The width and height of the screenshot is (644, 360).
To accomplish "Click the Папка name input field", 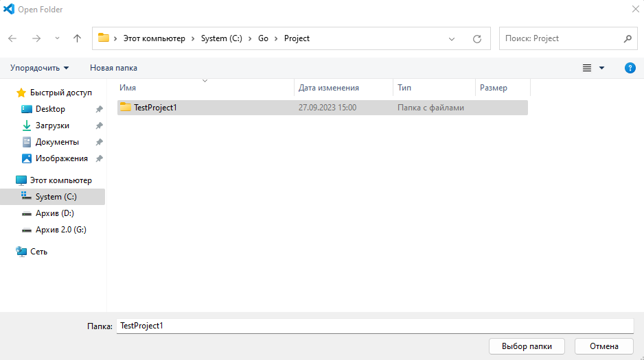I will (374, 326).
